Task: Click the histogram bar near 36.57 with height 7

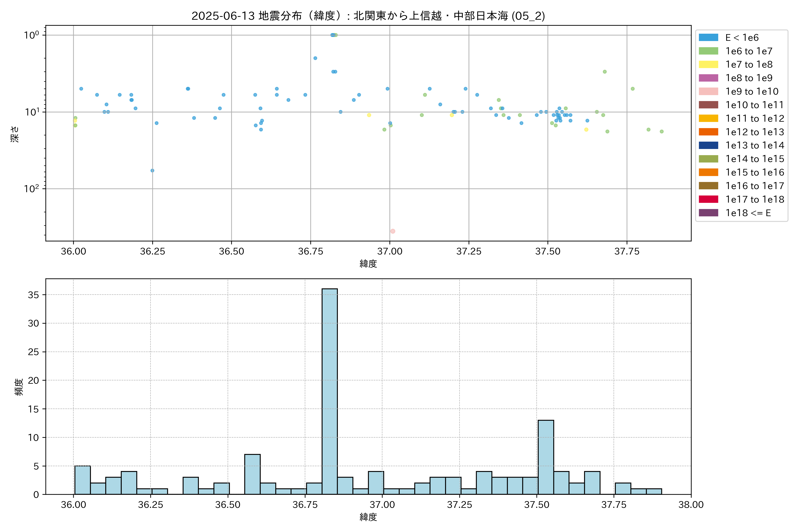Action: click(252, 474)
